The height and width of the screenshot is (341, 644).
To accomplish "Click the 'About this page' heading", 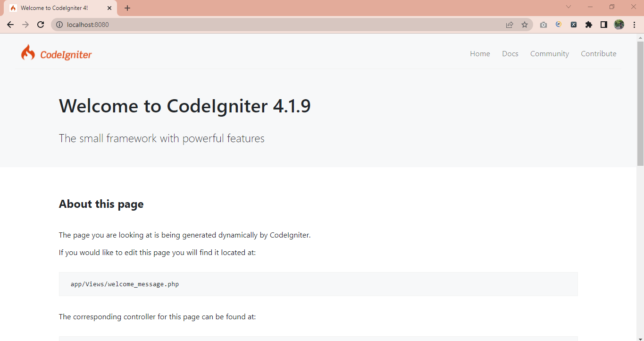I will pos(101,204).
